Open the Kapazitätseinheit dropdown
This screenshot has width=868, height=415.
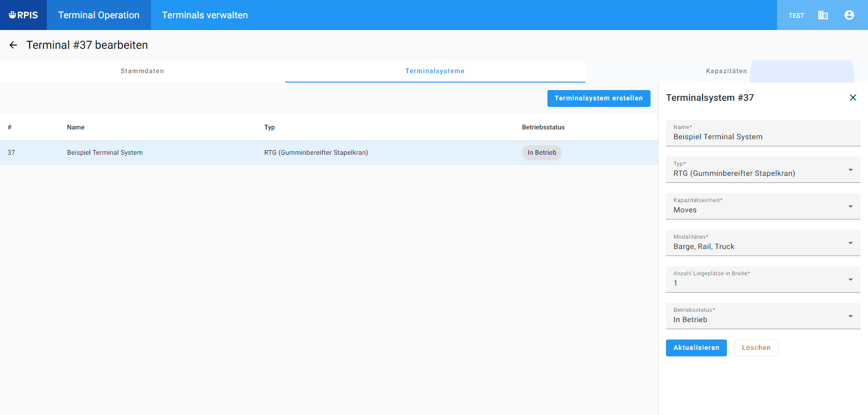click(763, 206)
